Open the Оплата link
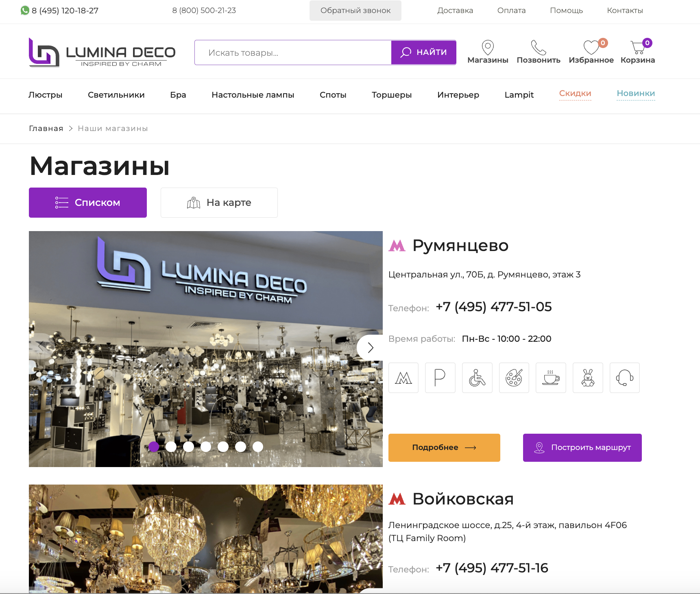The width and height of the screenshot is (700, 594). tap(512, 11)
